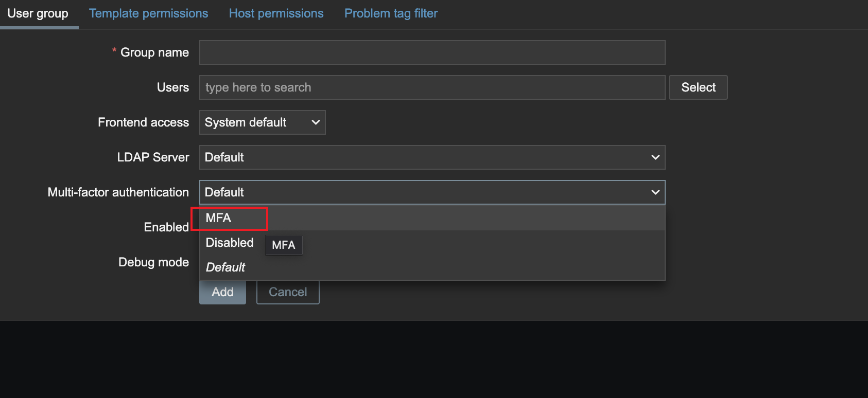Image resolution: width=868 pixels, height=398 pixels.
Task: Open the Frontend access dropdown
Action: tap(263, 122)
